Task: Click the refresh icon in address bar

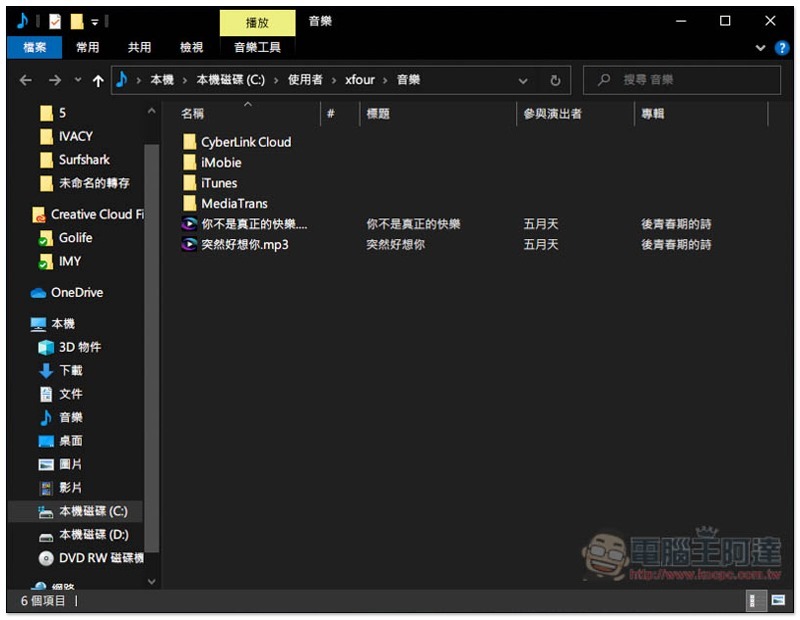Action: (x=555, y=81)
